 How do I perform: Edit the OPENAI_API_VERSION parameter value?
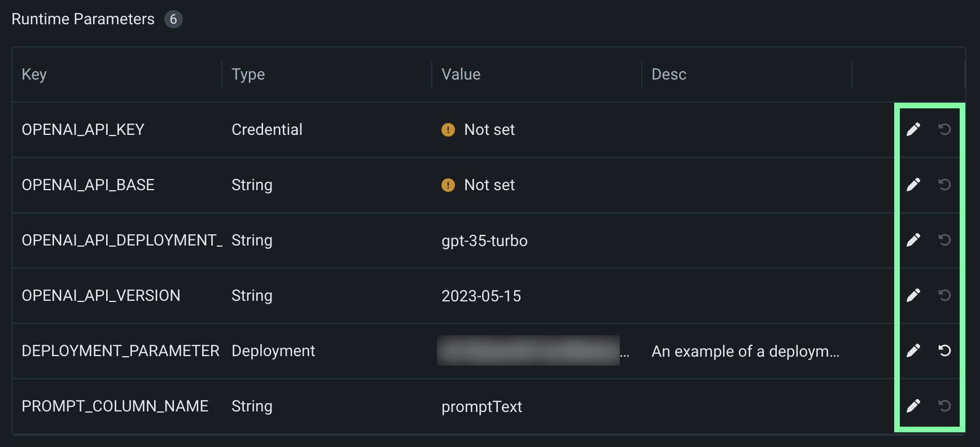913,296
